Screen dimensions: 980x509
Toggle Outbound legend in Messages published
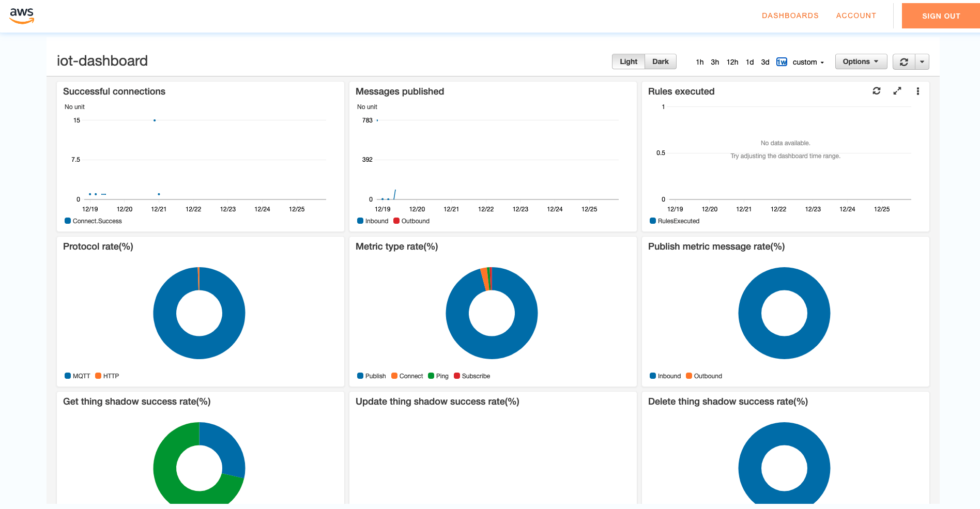point(411,221)
